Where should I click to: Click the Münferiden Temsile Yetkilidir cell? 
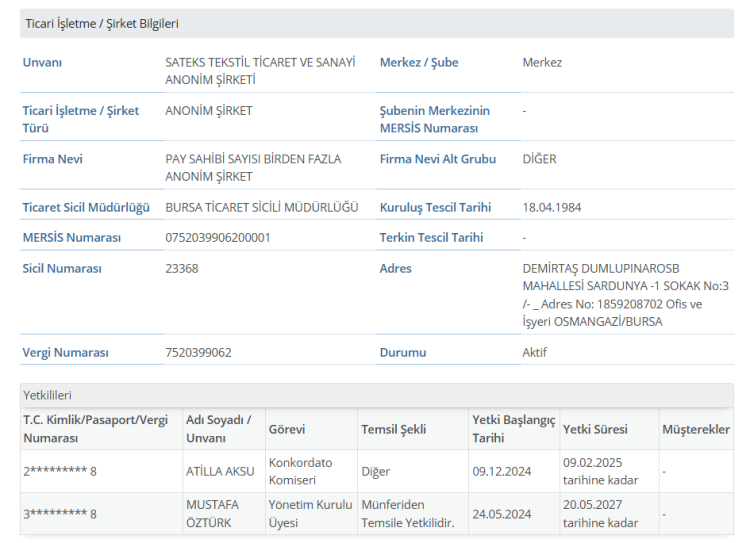coord(408,514)
